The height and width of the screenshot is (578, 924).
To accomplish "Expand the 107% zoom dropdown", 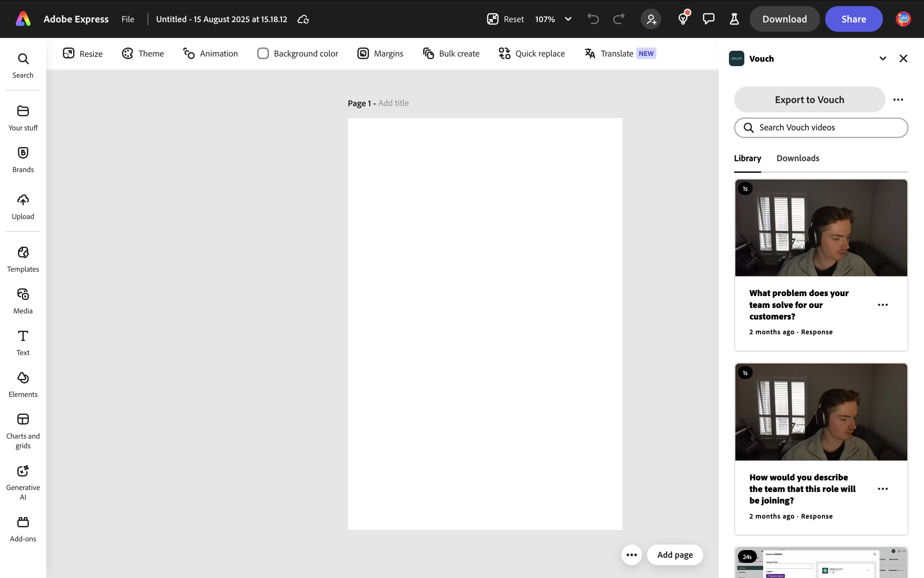I will click(568, 19).
